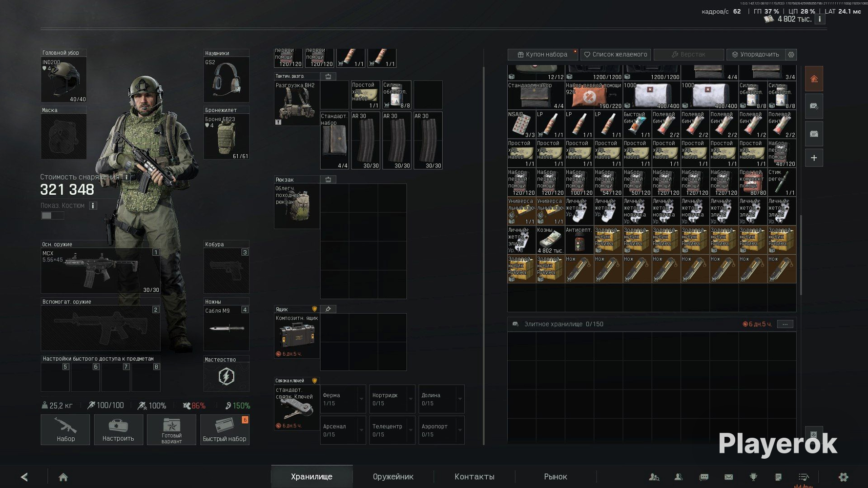Open the Рынок tab

[x=556, y=476]
